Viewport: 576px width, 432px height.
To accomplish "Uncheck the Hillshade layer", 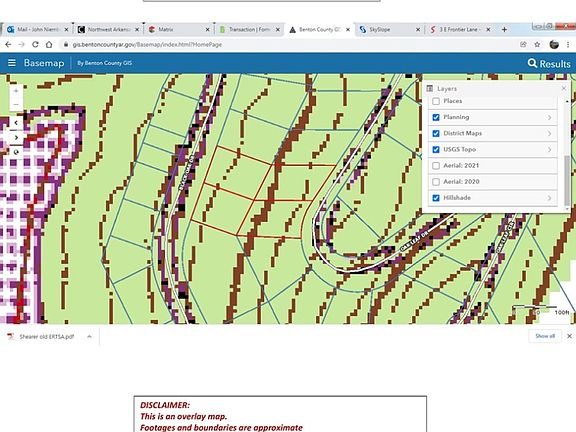I will click(x=436, y=198).
